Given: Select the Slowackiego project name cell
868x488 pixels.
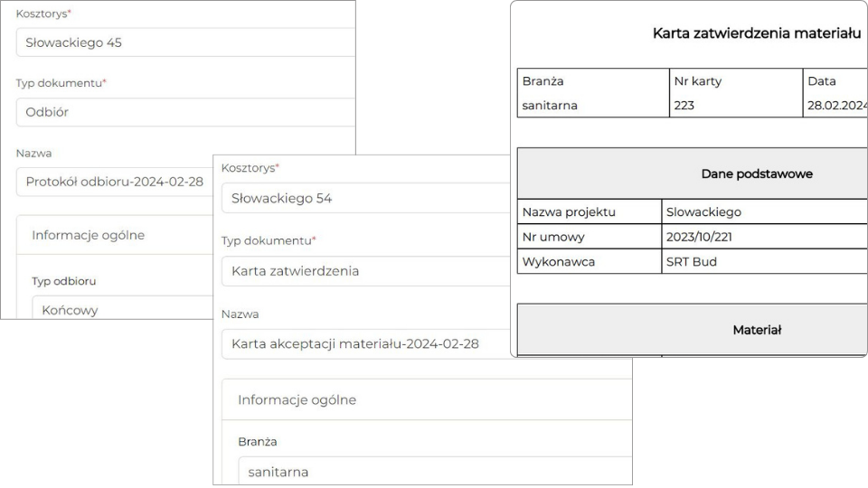Looking at the screenshot, I should tap(765, 211).
